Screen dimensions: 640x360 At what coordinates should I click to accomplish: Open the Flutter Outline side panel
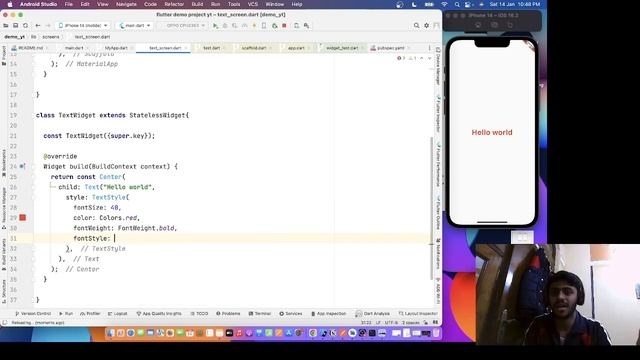[438, 212]
